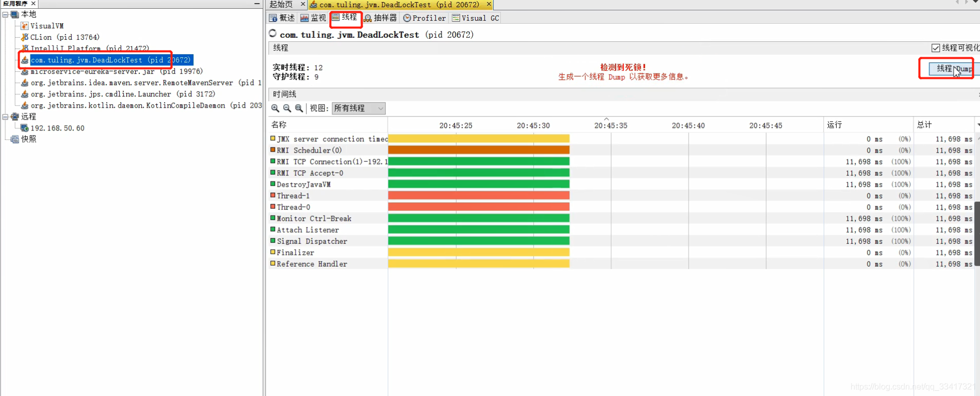Select the Thread-1 row
The image size is (980, 396).
pos(622,196)
